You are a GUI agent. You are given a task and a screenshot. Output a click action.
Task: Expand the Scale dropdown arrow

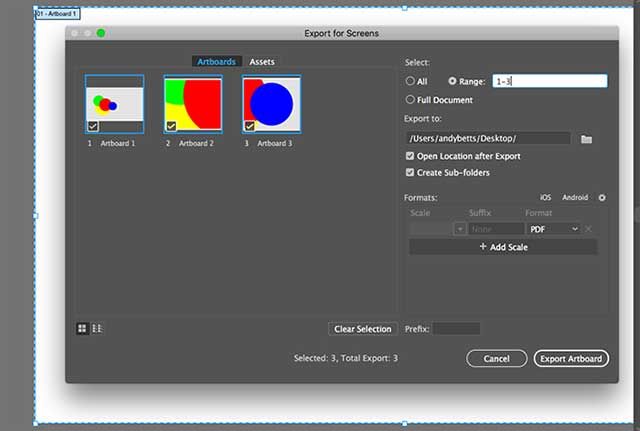coord(459,229)
